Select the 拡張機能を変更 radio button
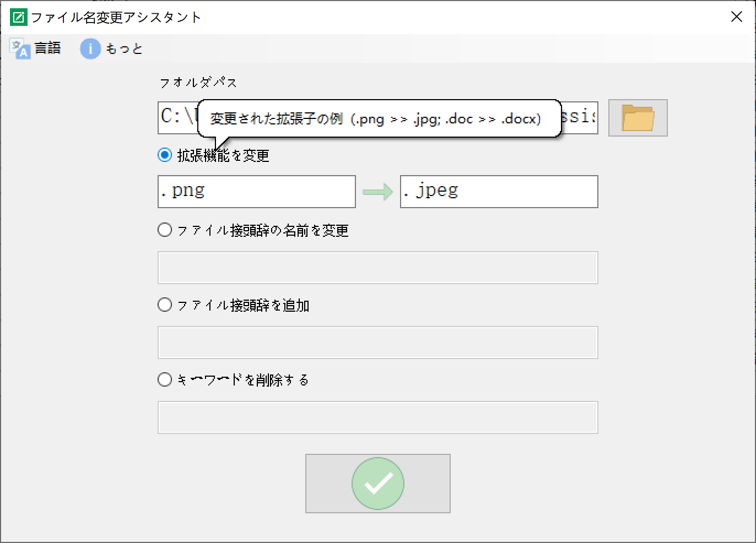756x543 pixels. (165, 155)
